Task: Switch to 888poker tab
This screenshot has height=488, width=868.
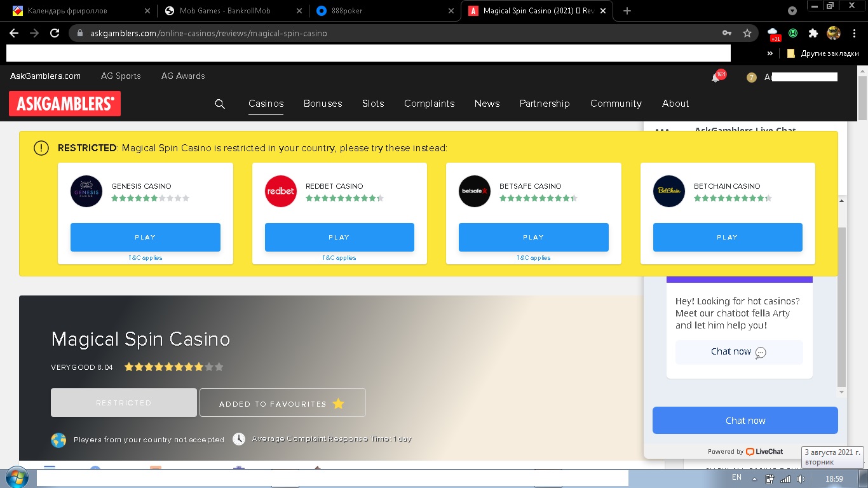Action: 385,11
